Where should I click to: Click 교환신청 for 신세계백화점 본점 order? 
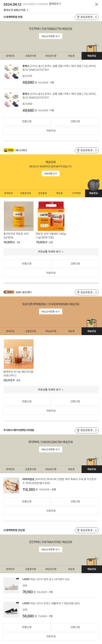pos(75,121)
